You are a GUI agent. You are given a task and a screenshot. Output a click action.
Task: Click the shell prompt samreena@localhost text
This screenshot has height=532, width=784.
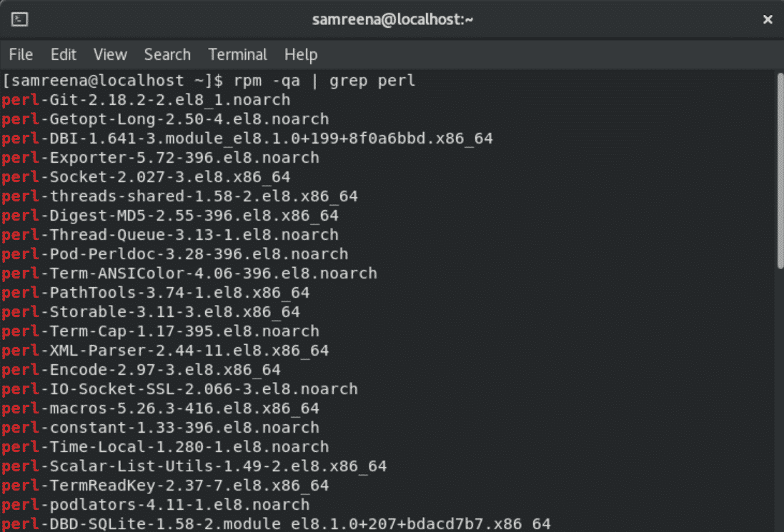(x=79, y=81)
